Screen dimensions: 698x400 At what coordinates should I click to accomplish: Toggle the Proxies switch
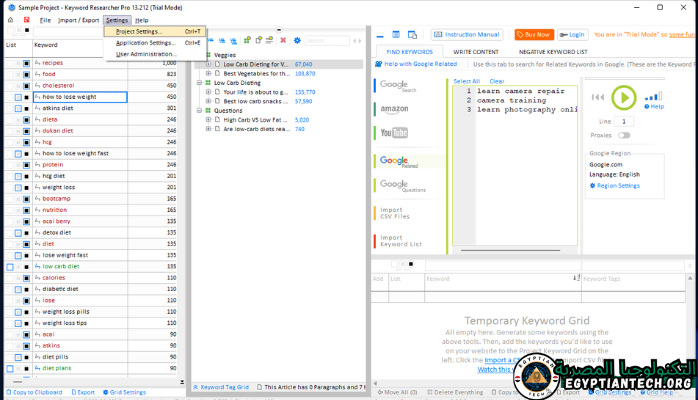click(624, 135)
